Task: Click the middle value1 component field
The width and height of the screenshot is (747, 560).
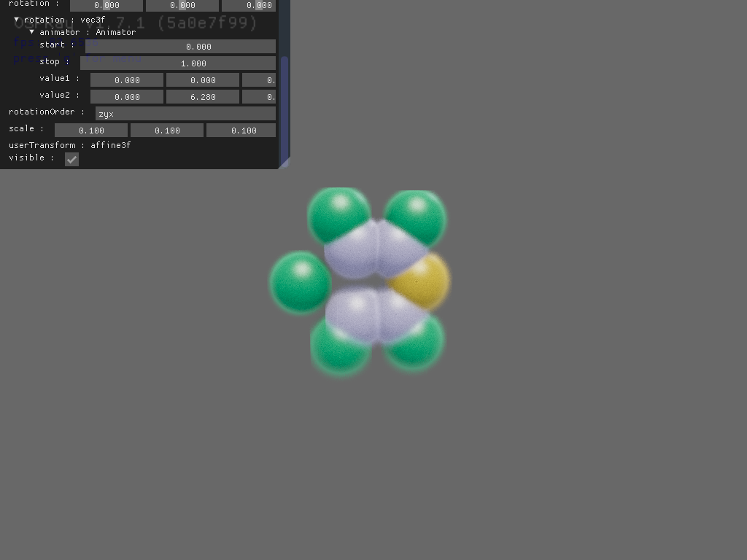Action: coord(202,79)
